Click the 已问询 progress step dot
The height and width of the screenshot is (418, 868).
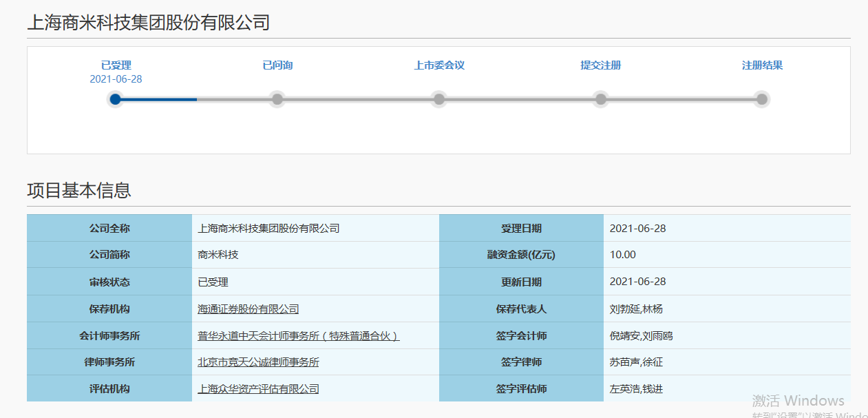[x=277, y=99]
